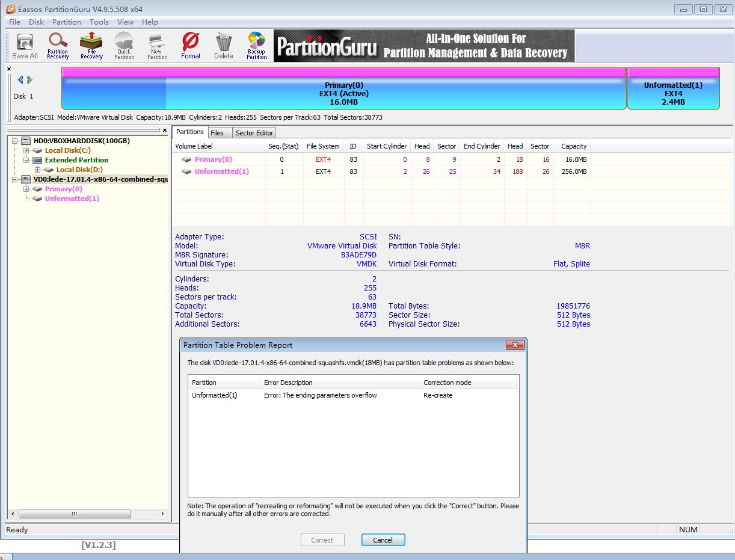This screenshot has height=560, width=735.
Task: Expand Local Disk(D:) tree node
Action: (38, 170)
